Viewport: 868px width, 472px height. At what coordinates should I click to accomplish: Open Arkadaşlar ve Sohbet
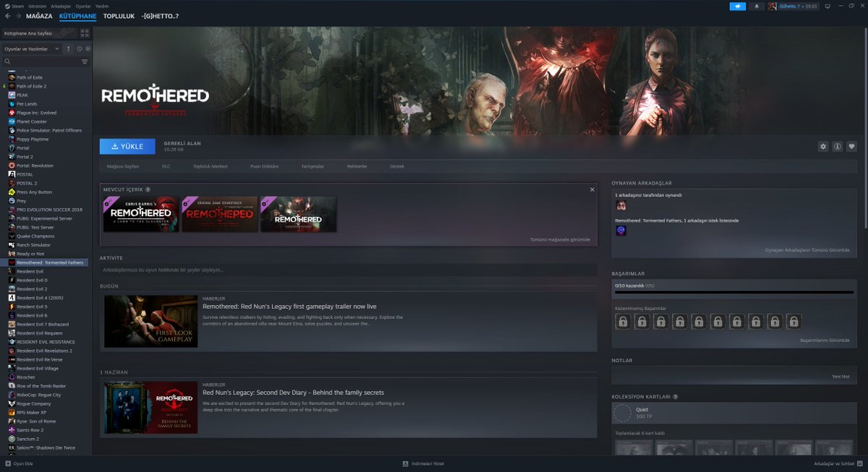point(838,463)
